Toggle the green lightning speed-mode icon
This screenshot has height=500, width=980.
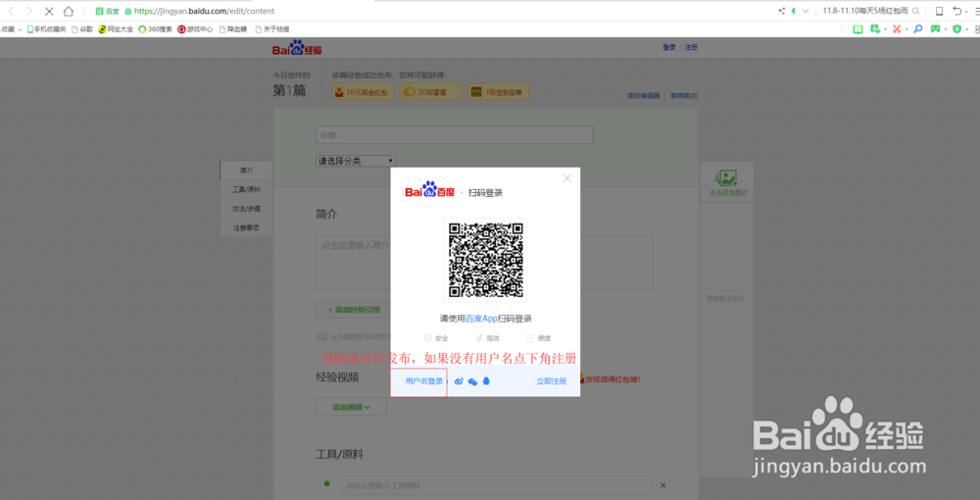pos(794,11)
